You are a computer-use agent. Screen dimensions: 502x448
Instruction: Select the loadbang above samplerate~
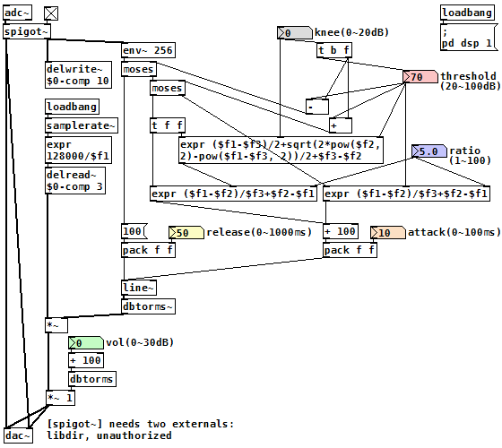(x=72, y=107)
